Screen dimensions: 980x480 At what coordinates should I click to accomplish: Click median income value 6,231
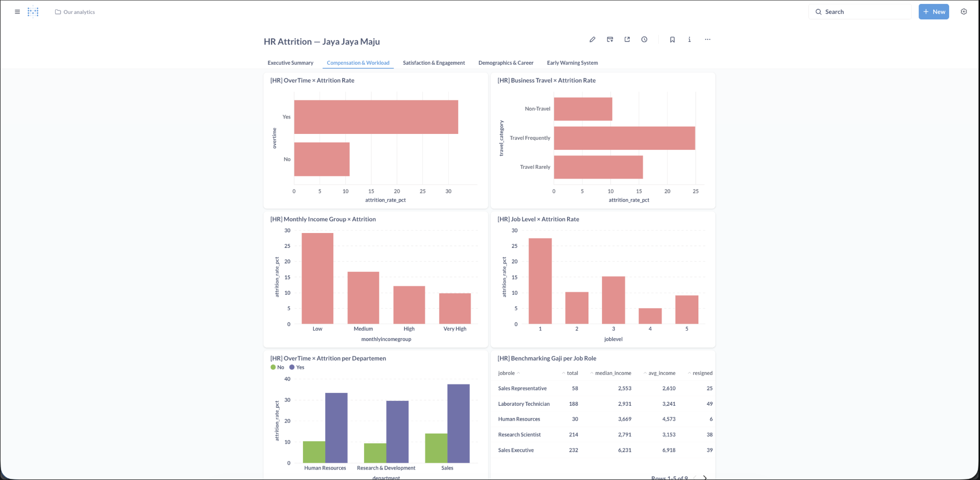(625, 450)
